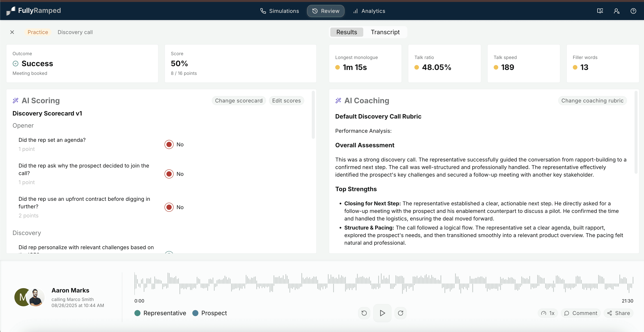Click the FullyRamped logo

coord(34,11)
